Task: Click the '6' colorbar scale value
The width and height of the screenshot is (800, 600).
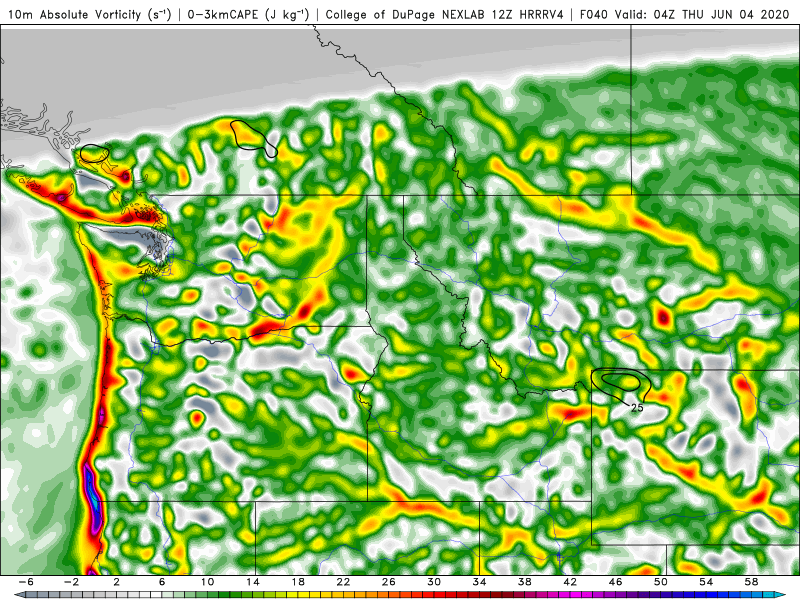Action: 162,582
